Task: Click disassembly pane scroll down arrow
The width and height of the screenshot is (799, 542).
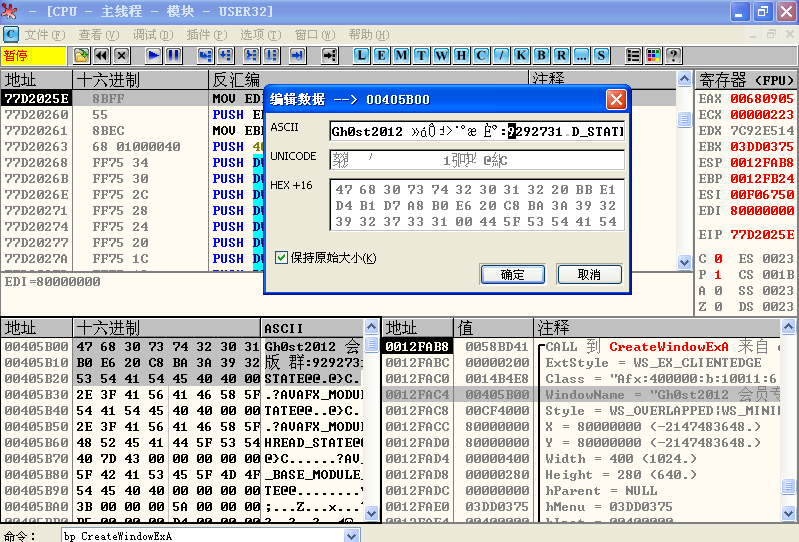Action: [x=684, y=262]
